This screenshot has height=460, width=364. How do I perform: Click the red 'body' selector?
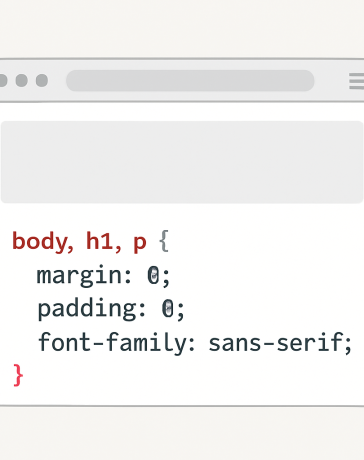(x=40, y=242)
